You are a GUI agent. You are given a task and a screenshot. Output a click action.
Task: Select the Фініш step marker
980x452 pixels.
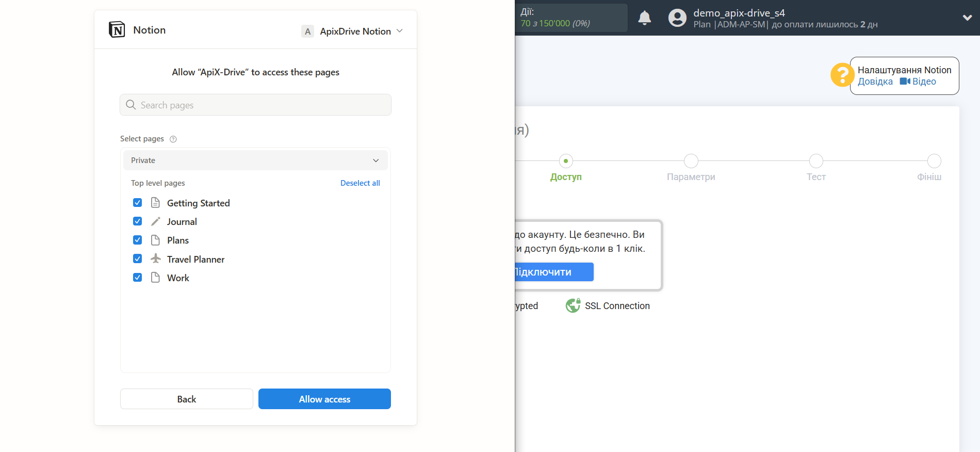tap(934, 161)
